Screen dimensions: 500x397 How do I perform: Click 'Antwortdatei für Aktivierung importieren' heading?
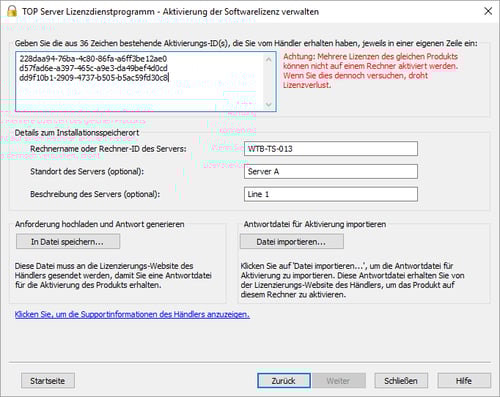point(315,224)
